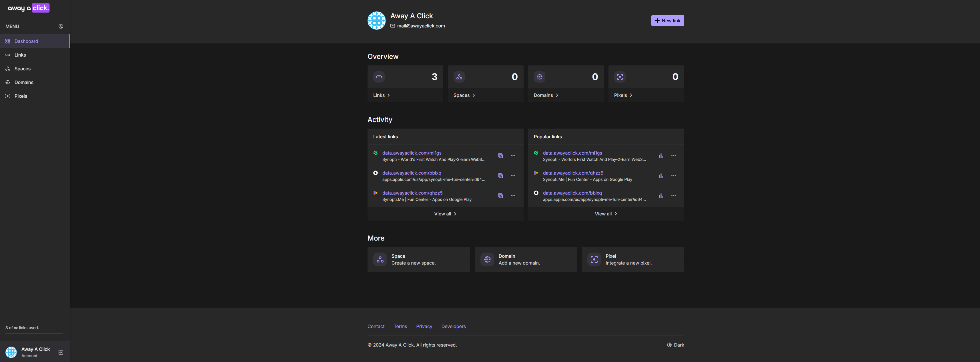Open stats for popular link mi1gs

(661, 156)
